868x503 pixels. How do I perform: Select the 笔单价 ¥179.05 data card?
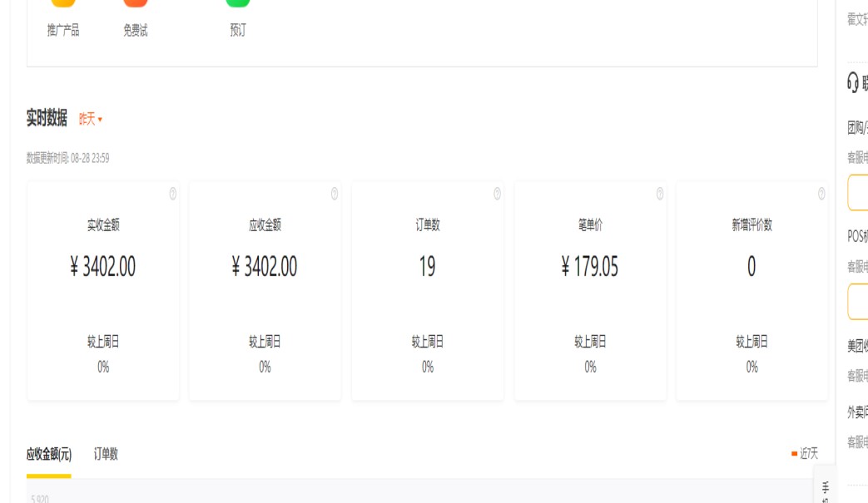pos(590,291)
